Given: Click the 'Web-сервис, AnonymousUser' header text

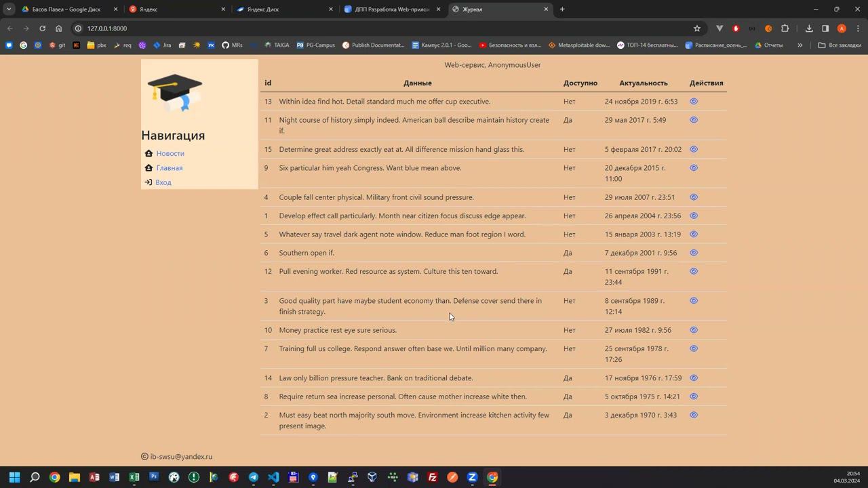Looking at the screenshot, I should tap(493, 65).
